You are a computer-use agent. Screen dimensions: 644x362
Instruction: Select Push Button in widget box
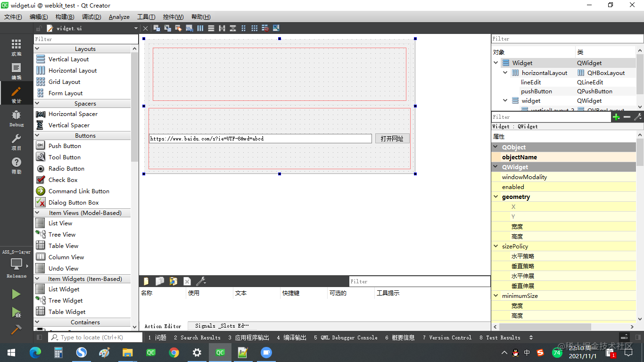click(64, 146)
